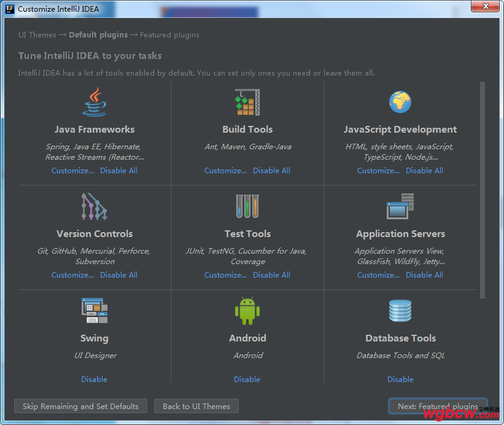The image size is (504, 425).
Task: Click the Version Controls branch icon
Action: tap(94, 206)
